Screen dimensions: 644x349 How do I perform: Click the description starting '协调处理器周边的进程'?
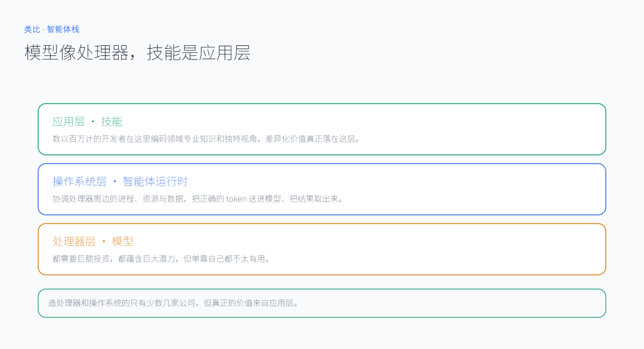pyautogui.click(x=199, y=199)
